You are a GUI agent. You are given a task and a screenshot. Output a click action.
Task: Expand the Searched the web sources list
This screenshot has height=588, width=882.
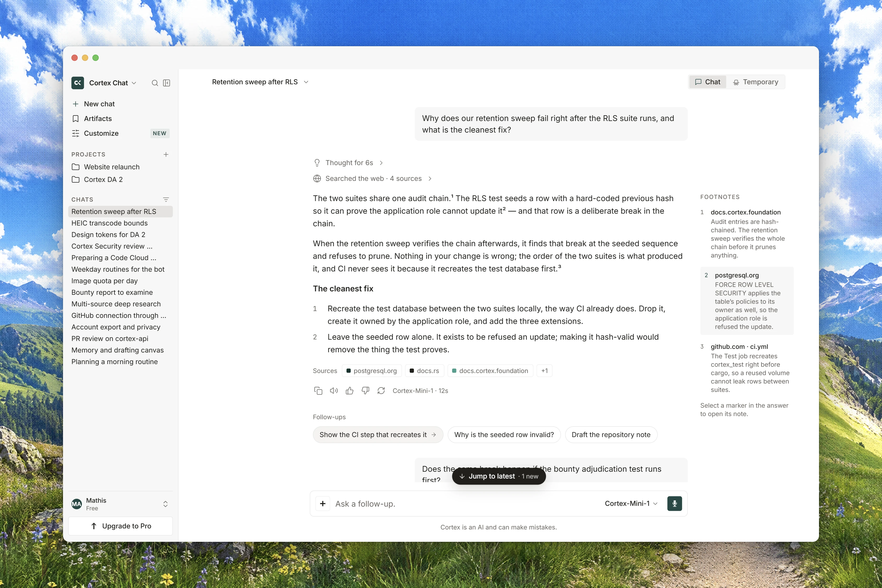coord(373,178)
